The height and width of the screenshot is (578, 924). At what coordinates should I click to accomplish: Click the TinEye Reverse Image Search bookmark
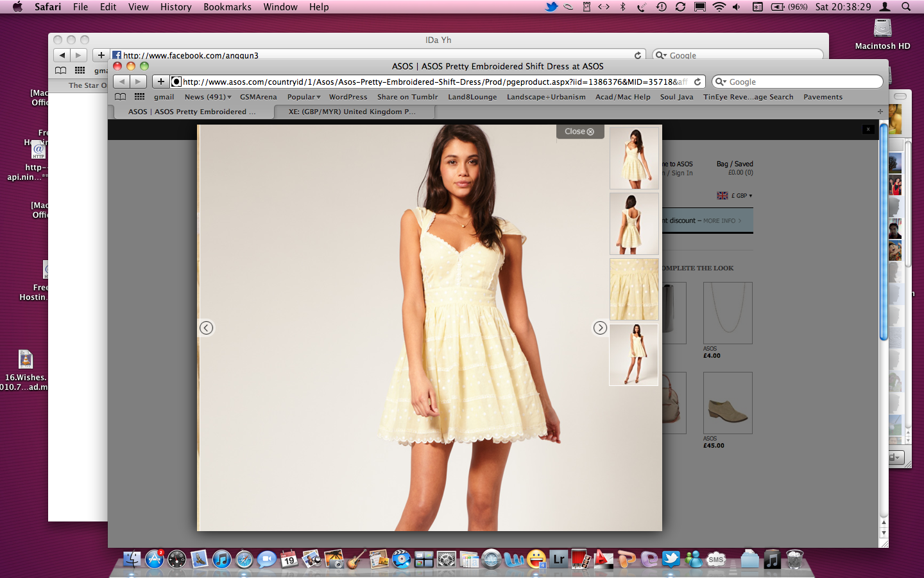[748, 97]
